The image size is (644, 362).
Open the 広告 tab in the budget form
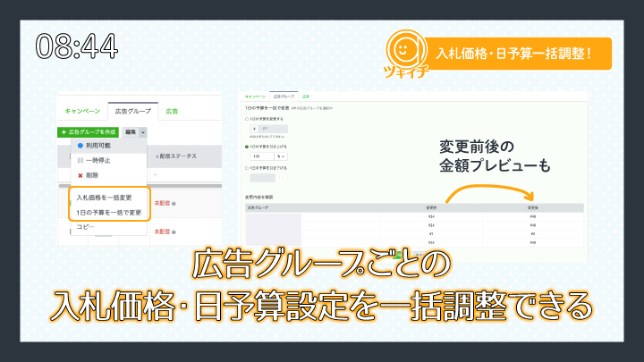click(x=306, y=97)
